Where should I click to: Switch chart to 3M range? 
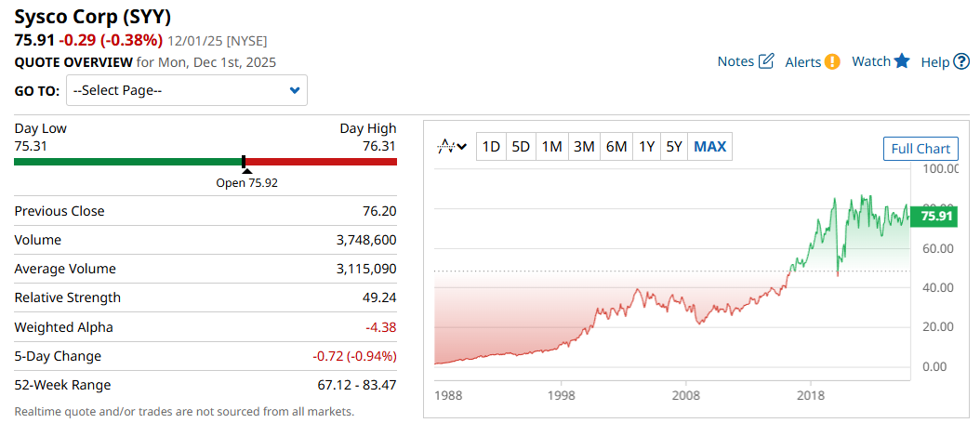pyautogui.click(x=584, y=147)
